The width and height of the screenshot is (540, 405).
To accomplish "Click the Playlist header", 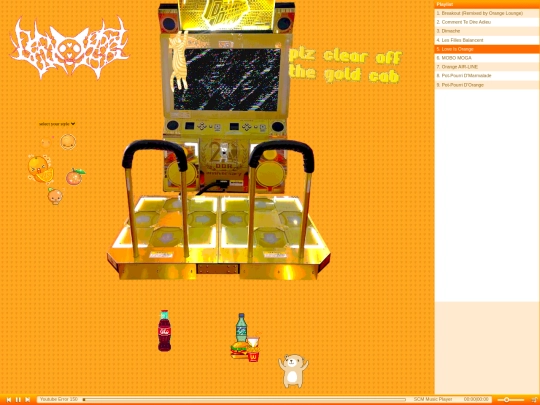I will [487, 4].
